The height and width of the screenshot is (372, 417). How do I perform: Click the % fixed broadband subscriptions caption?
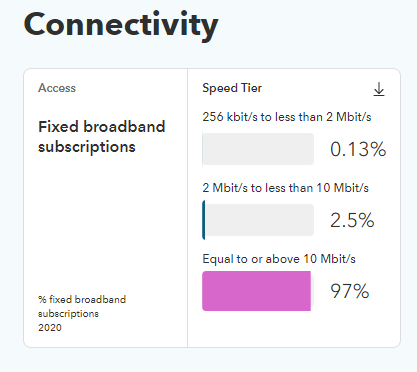(x=82, y=306)
